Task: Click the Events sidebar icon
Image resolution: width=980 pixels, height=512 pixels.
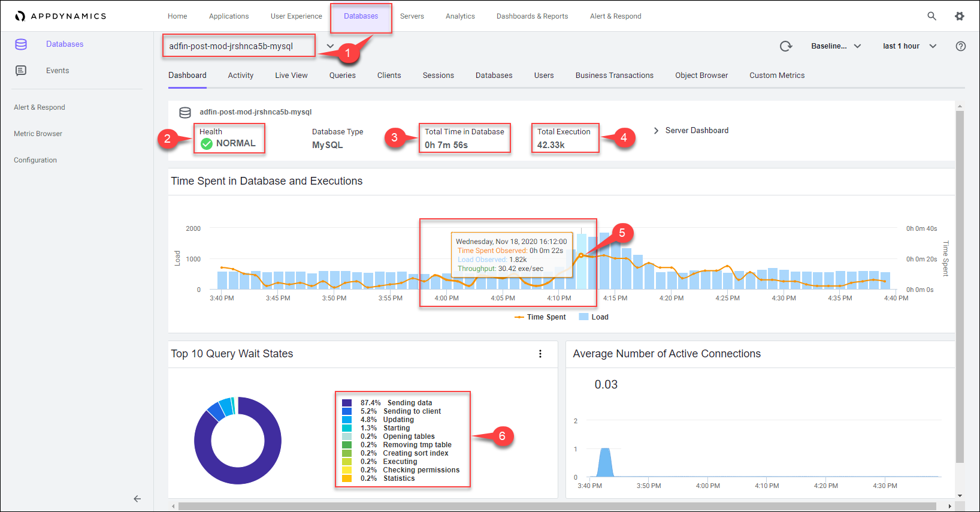Action: [x=21, y=71]
